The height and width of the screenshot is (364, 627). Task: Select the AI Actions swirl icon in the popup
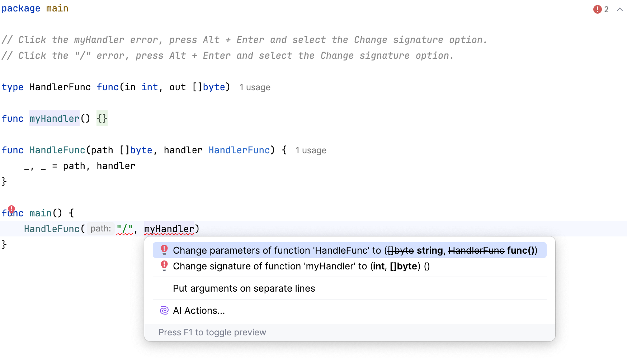164,310
